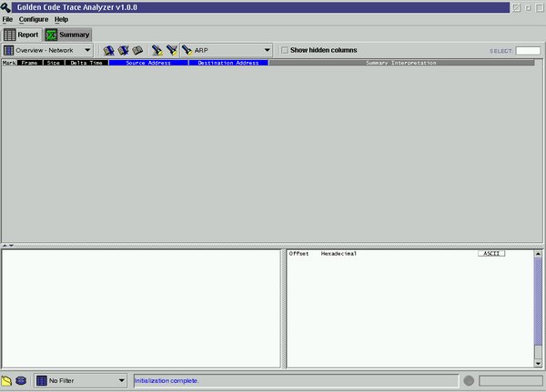The image size is (546, 392).
Task: Open the ARP search protocol dropdown
Action: pos(227,51)
